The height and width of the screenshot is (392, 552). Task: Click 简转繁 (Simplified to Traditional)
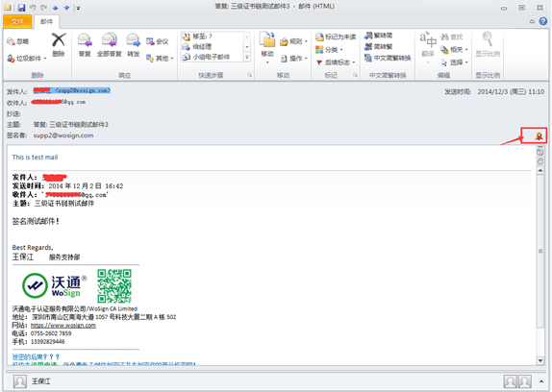point(379,46)
